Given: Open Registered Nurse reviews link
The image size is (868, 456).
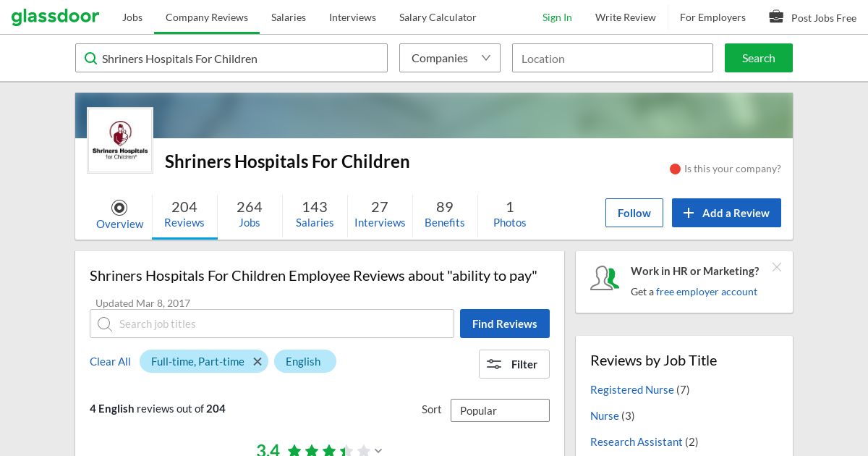Looking at the screenshot, I should tap(632, 389).
